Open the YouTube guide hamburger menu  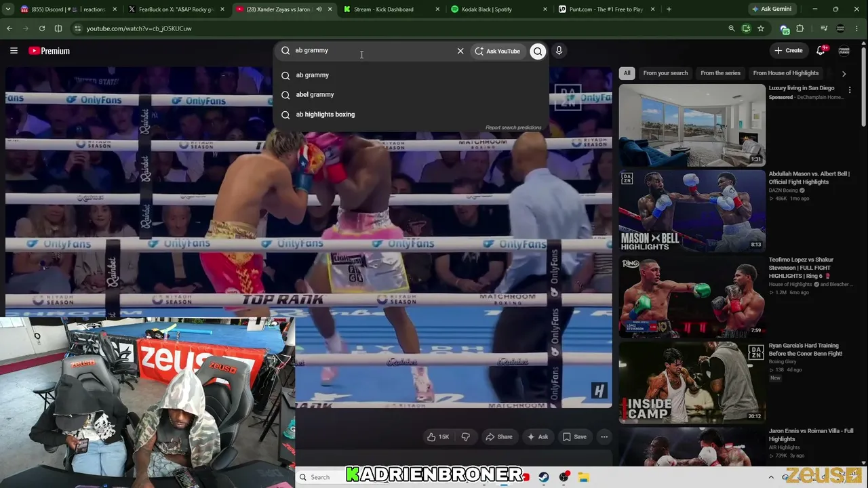14,51
